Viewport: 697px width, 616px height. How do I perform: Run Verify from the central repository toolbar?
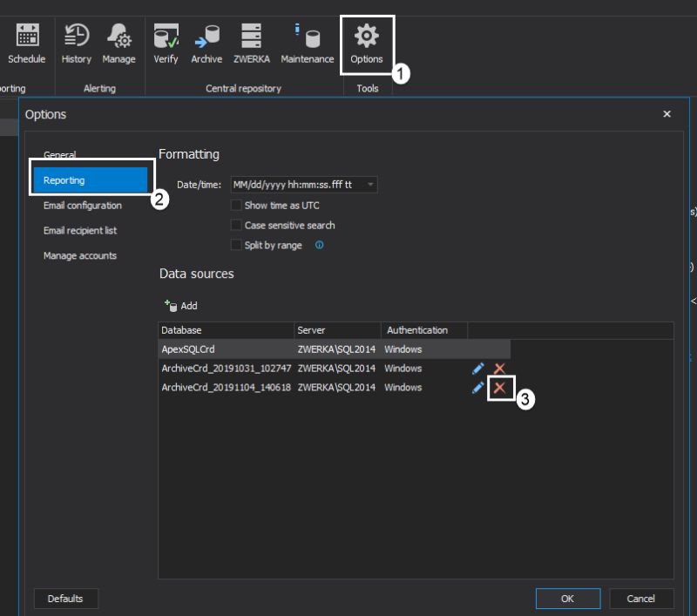click(166, 38)
